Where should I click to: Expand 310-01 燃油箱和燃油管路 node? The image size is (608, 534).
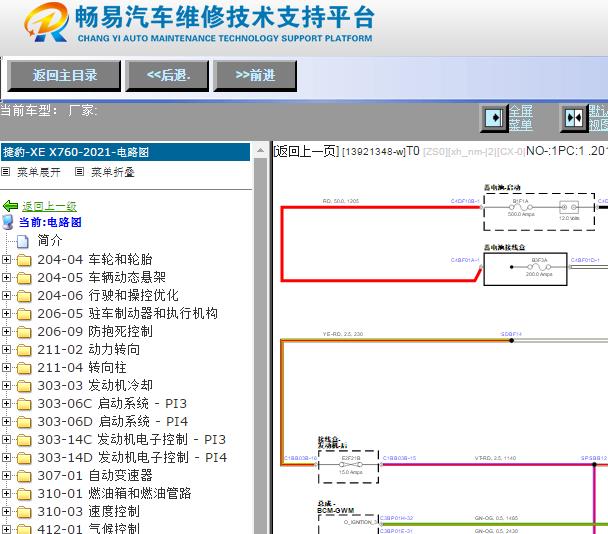pyautogui.click(x=6, y=493)
